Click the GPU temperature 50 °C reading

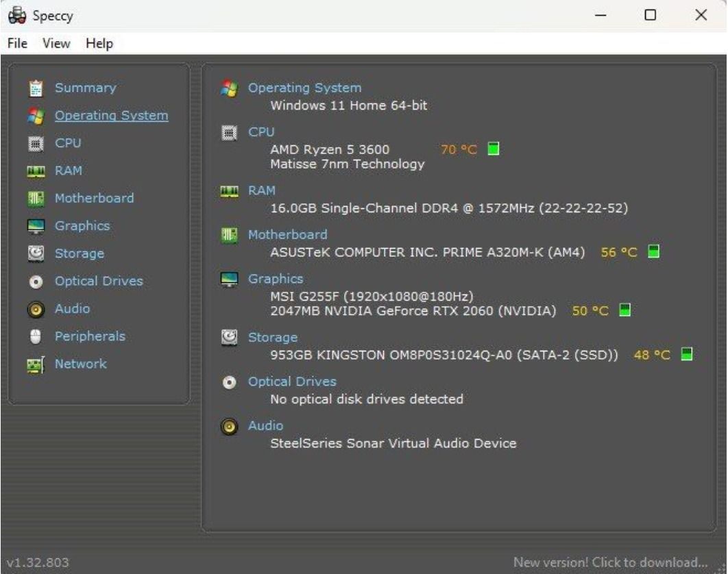(x=590, y=310)
